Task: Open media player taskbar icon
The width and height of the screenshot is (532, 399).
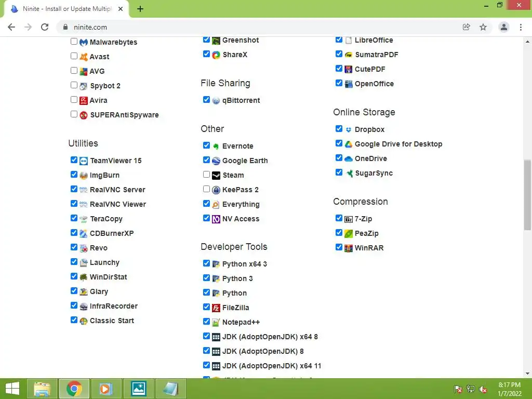Action: pos(105,389)
